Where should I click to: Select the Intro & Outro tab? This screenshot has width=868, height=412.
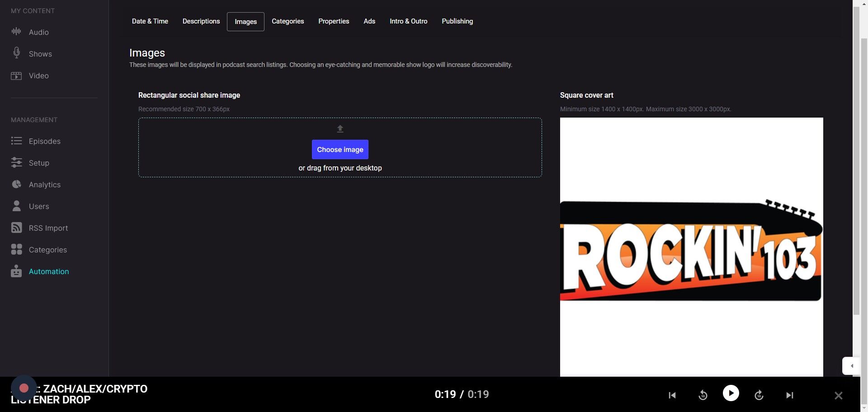(408, 21)
